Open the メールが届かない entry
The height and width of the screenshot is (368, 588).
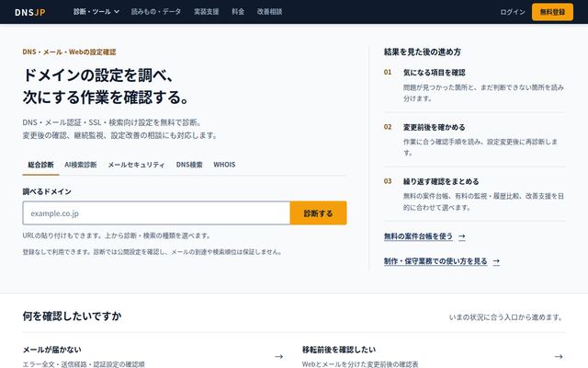coord(51,350)
